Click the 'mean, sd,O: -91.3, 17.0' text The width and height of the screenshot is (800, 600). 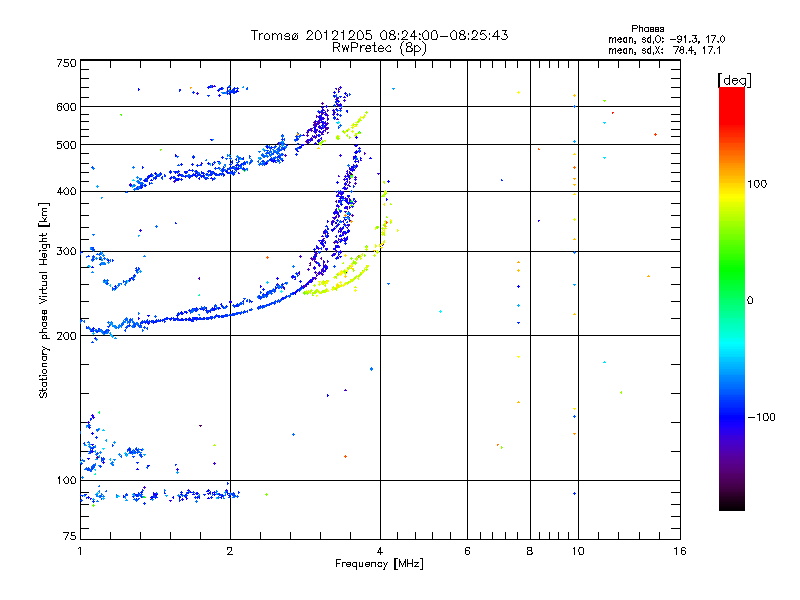point(666,39)
